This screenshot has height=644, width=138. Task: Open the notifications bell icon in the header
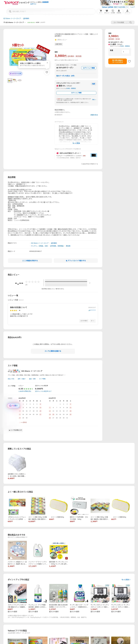click(x=119, y=11)
